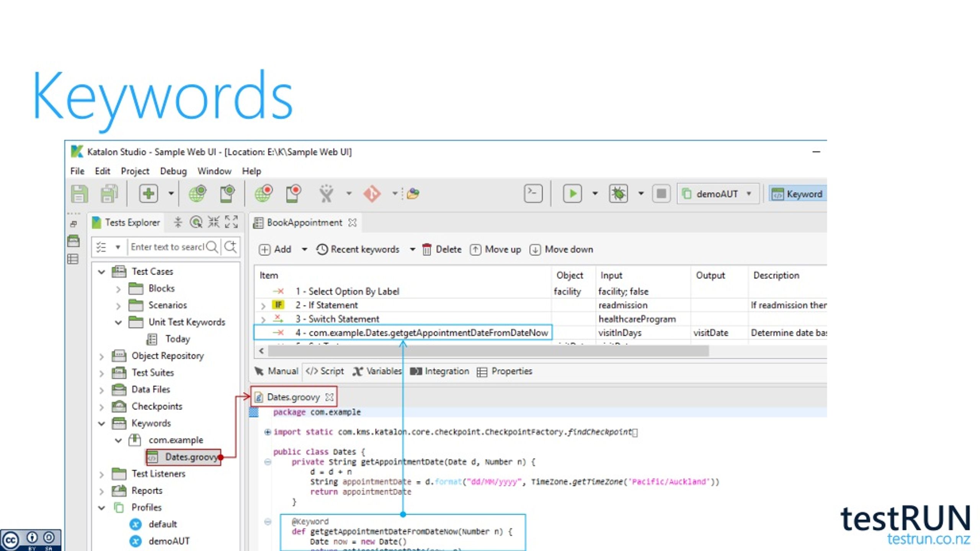Click the Move up button
The width and height of the screenshot is (980, 551).
pyautogui.click(x=495, y=249)
